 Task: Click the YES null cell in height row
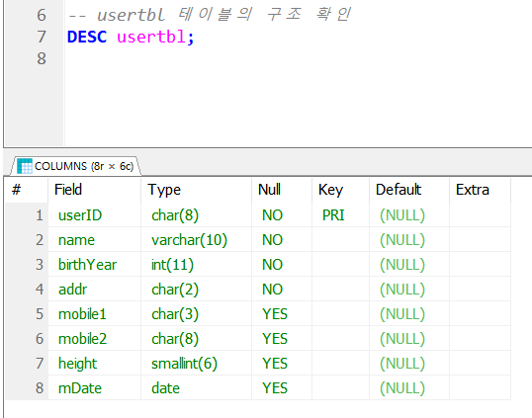click(x=282, y=364)
